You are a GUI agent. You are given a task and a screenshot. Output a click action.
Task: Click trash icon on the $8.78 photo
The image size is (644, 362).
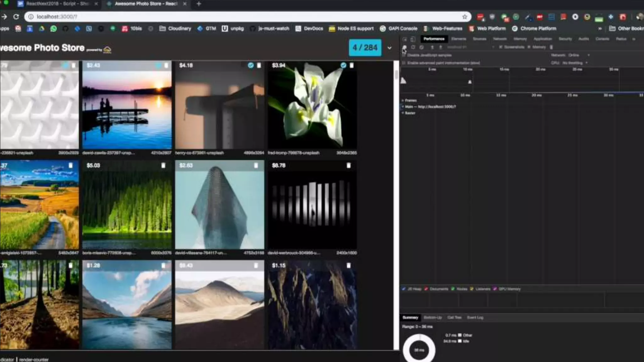pyautogui.click(x=348, y=165)
